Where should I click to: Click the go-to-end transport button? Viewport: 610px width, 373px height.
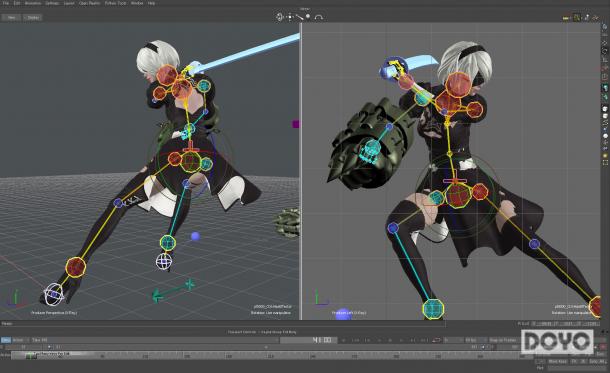tap(424, 340)
